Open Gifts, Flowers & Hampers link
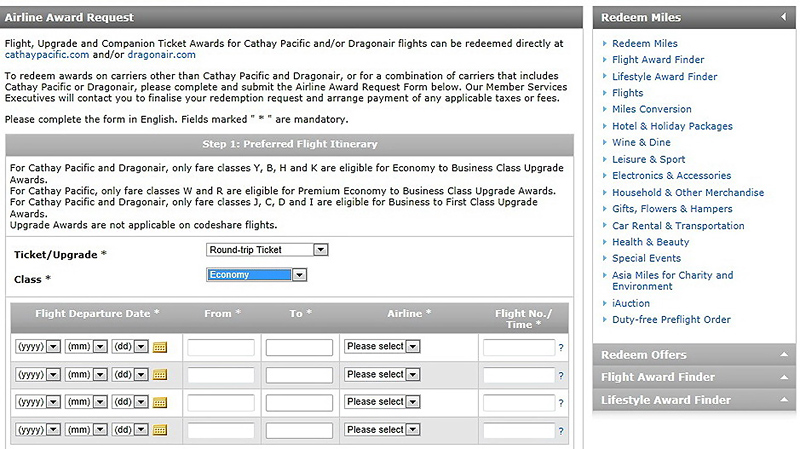This screenshot has height=449, width=800. (672, 209)
